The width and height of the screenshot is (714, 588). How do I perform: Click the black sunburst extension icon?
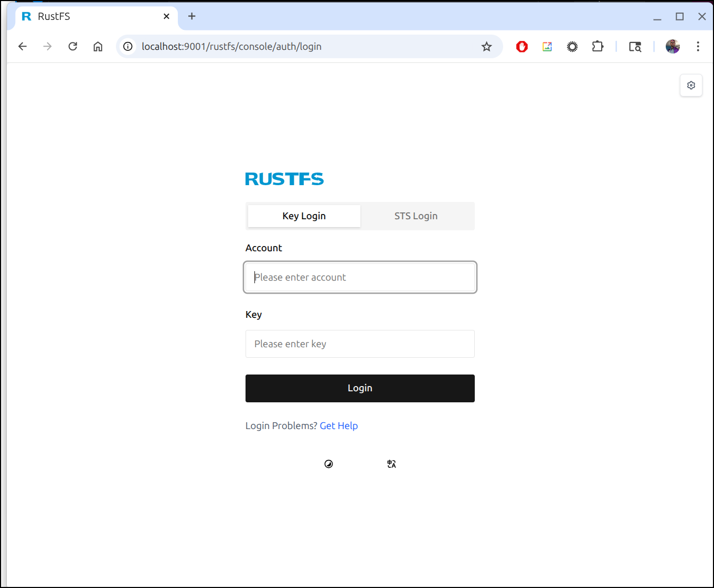tap(572, 47)
